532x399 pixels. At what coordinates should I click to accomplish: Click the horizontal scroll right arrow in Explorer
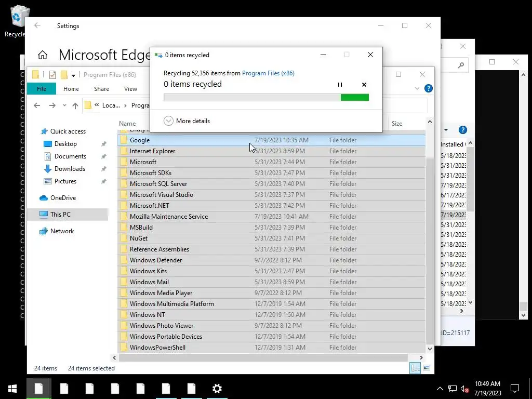(x=421, y=357)
